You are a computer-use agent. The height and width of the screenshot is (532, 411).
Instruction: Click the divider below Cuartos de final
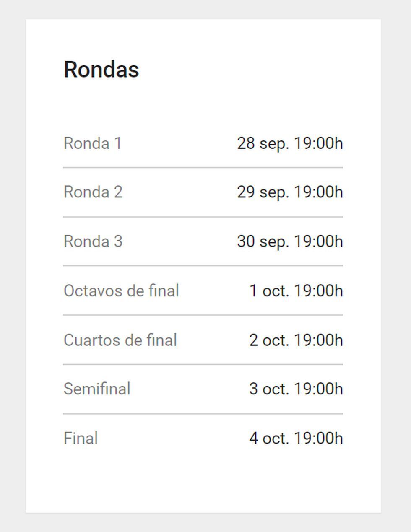[x=203, y=364]
